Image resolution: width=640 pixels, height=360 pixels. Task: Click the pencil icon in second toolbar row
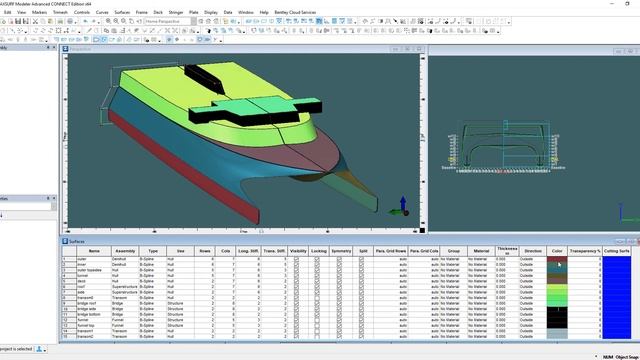point(89,31)
